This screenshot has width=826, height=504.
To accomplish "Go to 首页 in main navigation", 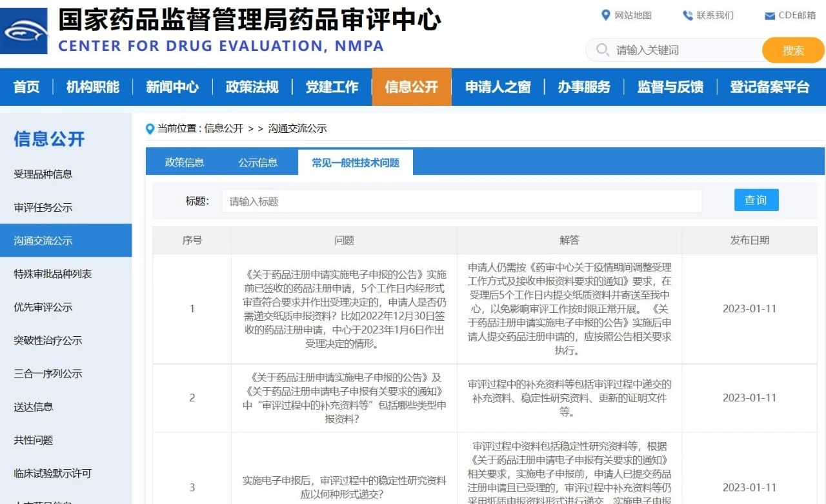I will coord(26,87).
